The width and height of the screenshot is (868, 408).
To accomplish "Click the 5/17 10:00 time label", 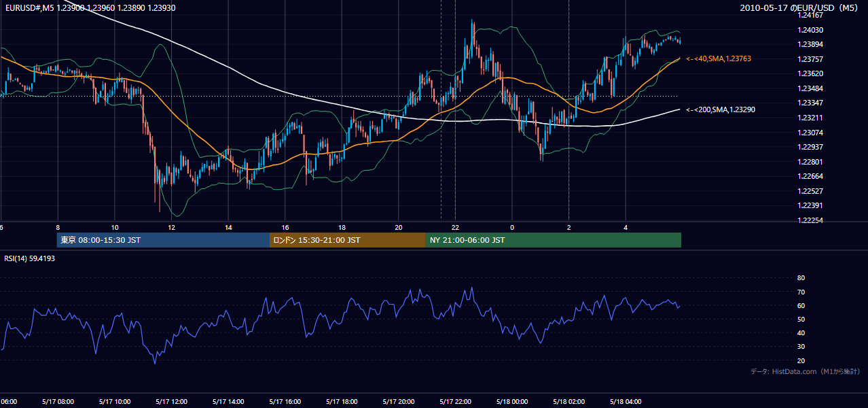I will tap(115, 401).
